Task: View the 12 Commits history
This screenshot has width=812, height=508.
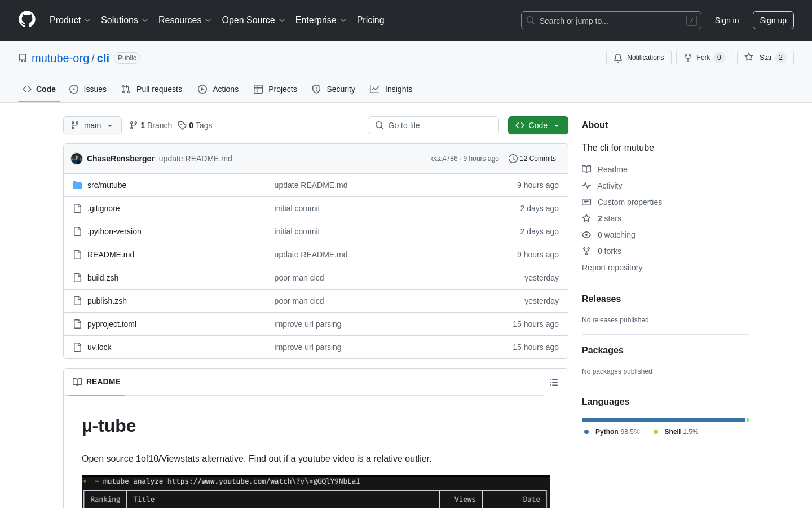Action: (x=532, y=159)
